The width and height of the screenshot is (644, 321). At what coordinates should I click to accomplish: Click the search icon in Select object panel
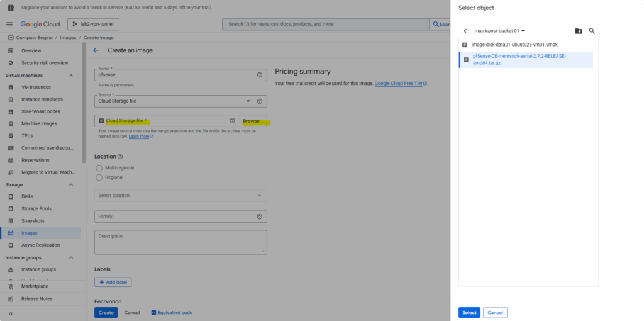(x=592, y=31)
